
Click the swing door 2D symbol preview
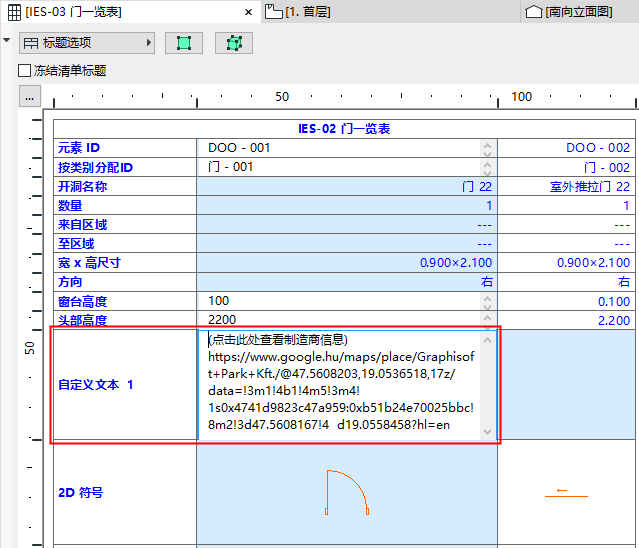click(347, 492)
